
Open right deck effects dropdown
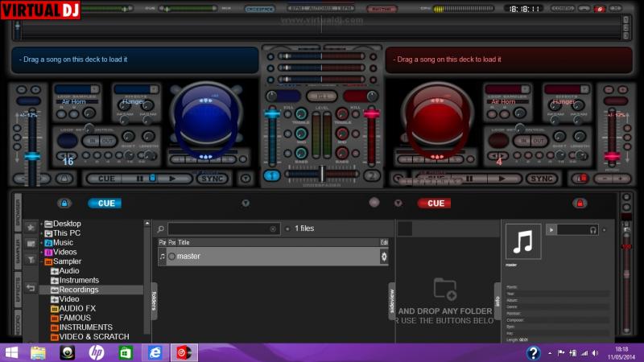coord(584,89)
